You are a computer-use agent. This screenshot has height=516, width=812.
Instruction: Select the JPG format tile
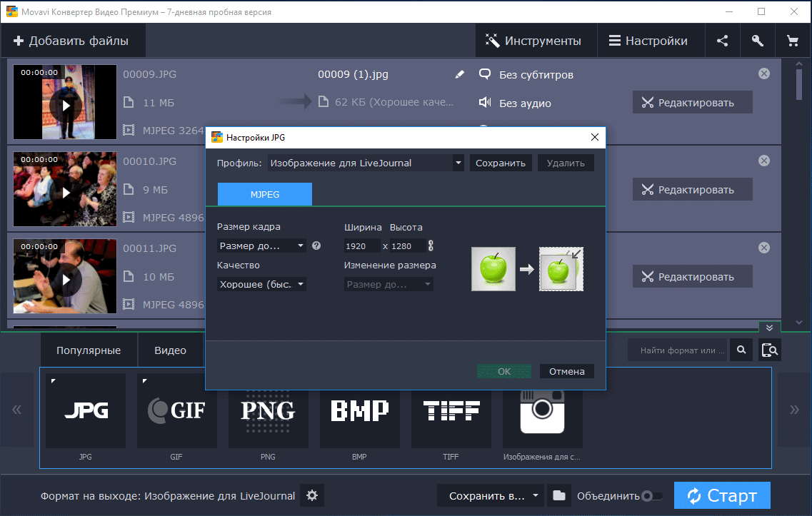click(86, 410)
